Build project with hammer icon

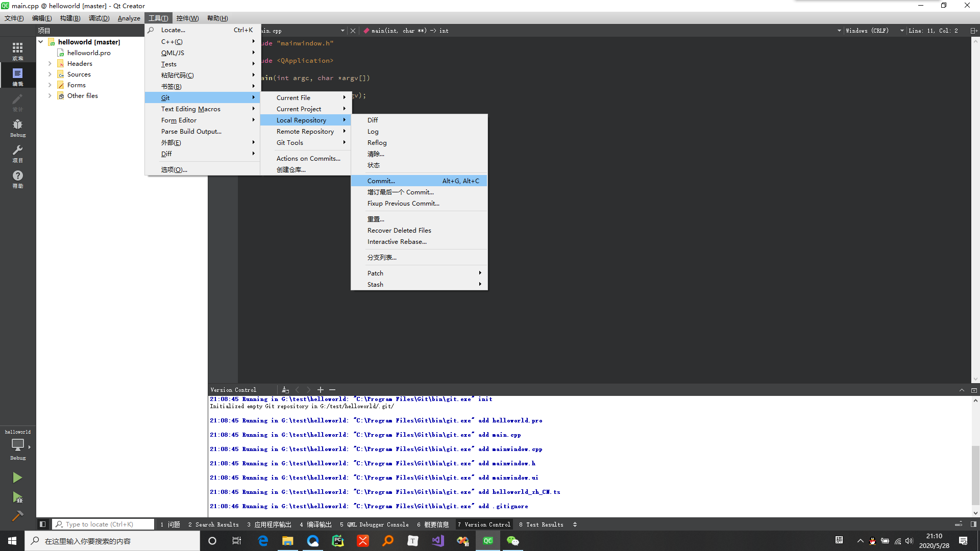pyautogui.click(x=17, y=516)
